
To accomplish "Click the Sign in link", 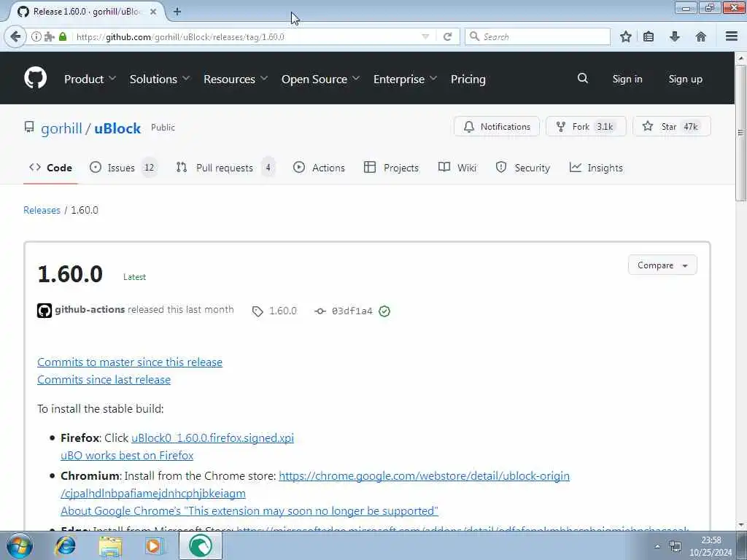I will tap(627, 79).
